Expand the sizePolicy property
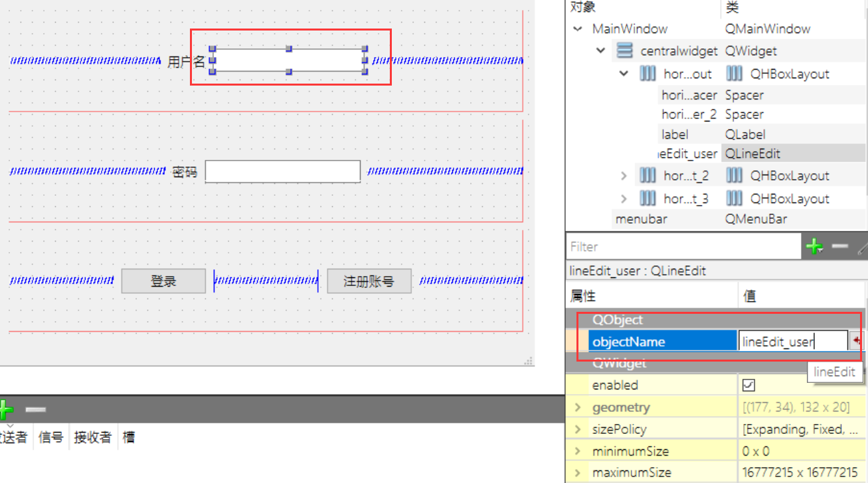This screenshot has width=868, height=483. click(578, 429)
